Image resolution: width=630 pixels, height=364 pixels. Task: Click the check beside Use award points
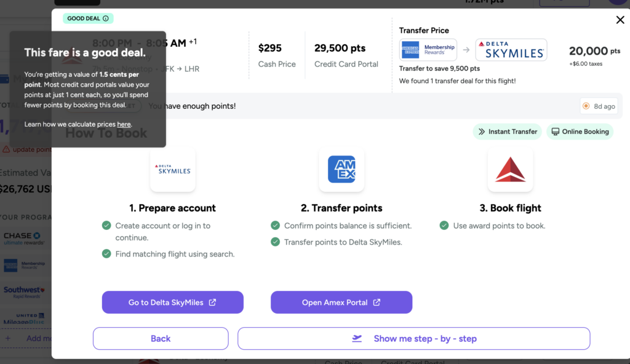pyautogui.click(x=444, y=226)
